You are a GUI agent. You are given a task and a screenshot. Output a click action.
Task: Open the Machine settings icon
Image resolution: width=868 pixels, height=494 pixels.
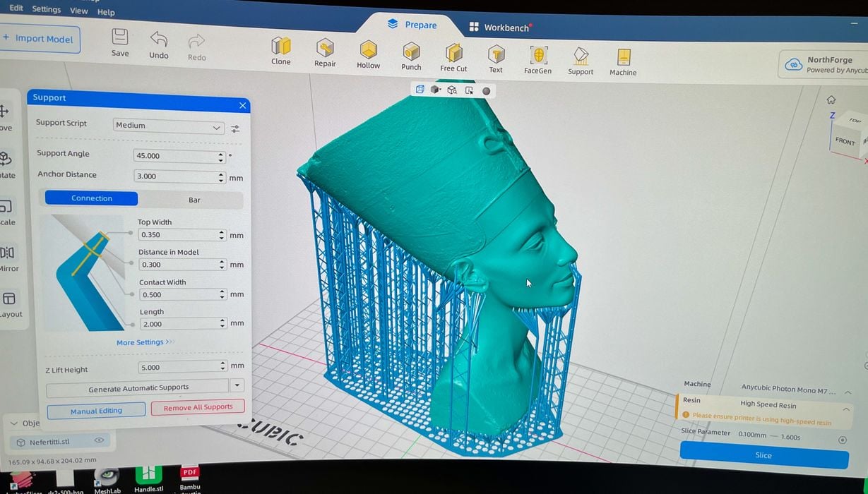(x=623, y=57)
